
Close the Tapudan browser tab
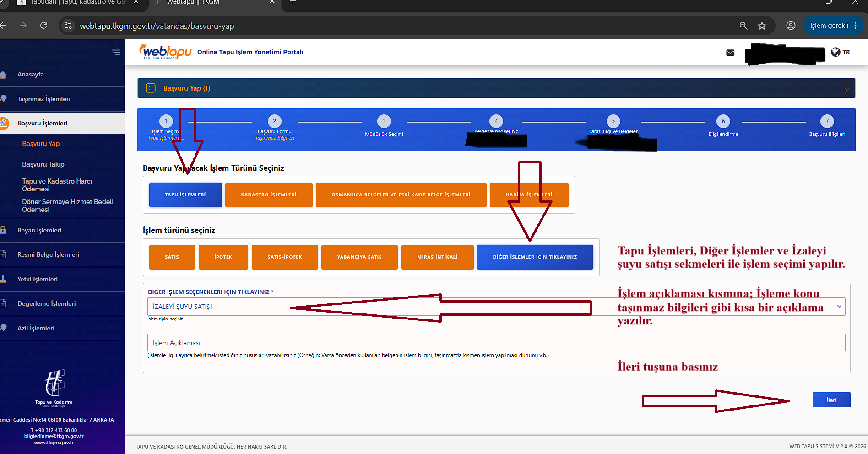(x=136, y=2)
